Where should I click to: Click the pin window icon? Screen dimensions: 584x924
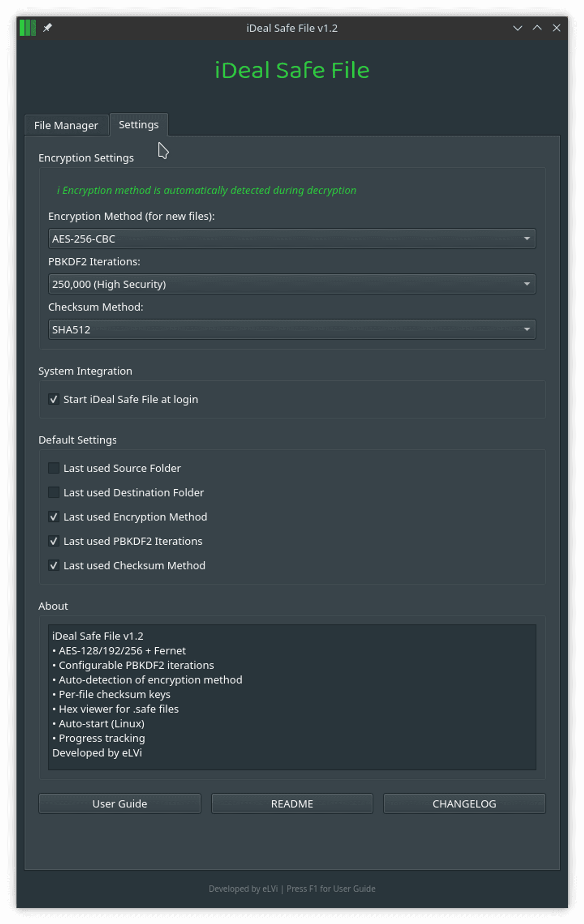click(47, 28)
